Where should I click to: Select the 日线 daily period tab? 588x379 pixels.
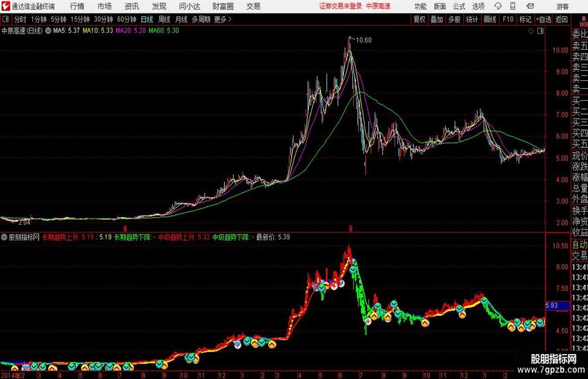(x=147, y=19)
